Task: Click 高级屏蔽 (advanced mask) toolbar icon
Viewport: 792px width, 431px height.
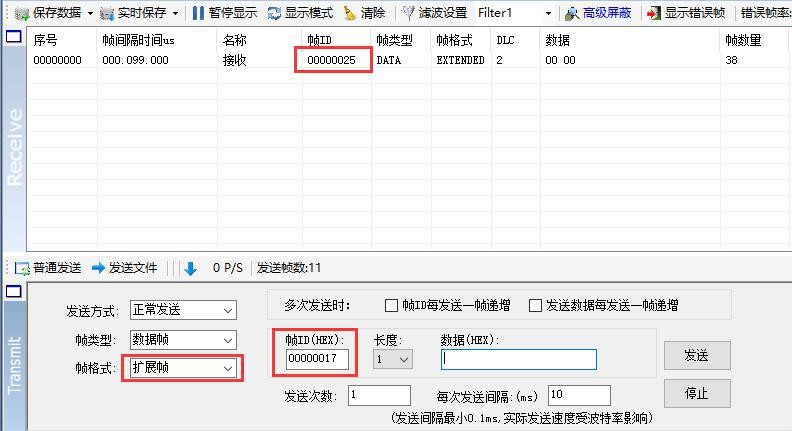Action: pyautogui.click(x=572, y=13)
